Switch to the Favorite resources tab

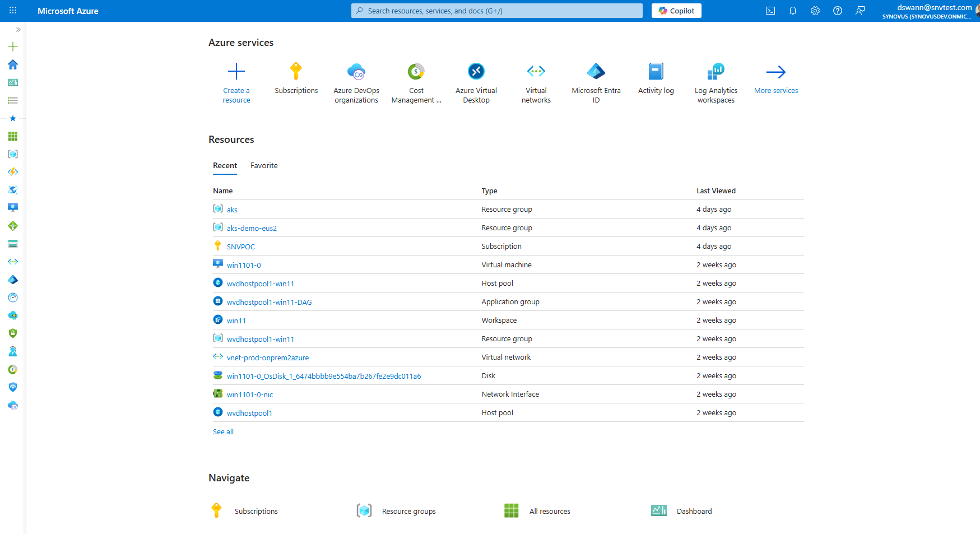tap(264, 165)
